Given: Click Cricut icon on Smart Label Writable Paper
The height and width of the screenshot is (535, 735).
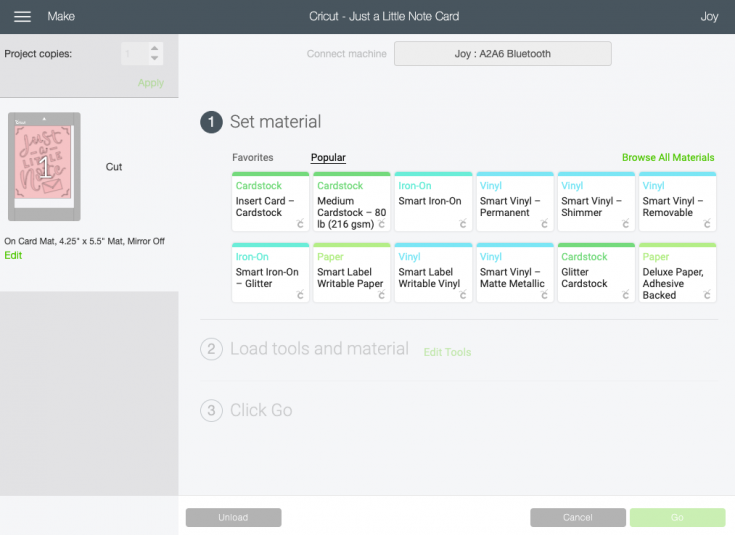Looking at the screenshot, I should (x=382, y=294).
